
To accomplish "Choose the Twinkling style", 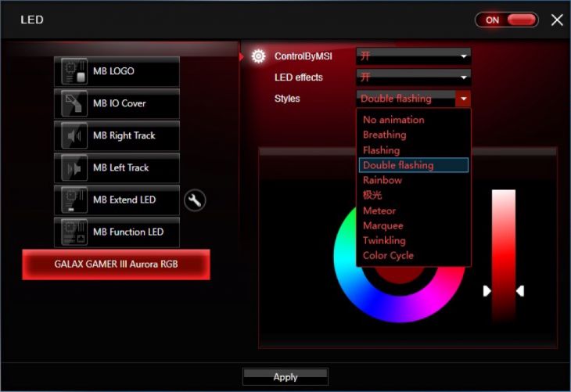I will pyautogui.click(x=413, y=240).
